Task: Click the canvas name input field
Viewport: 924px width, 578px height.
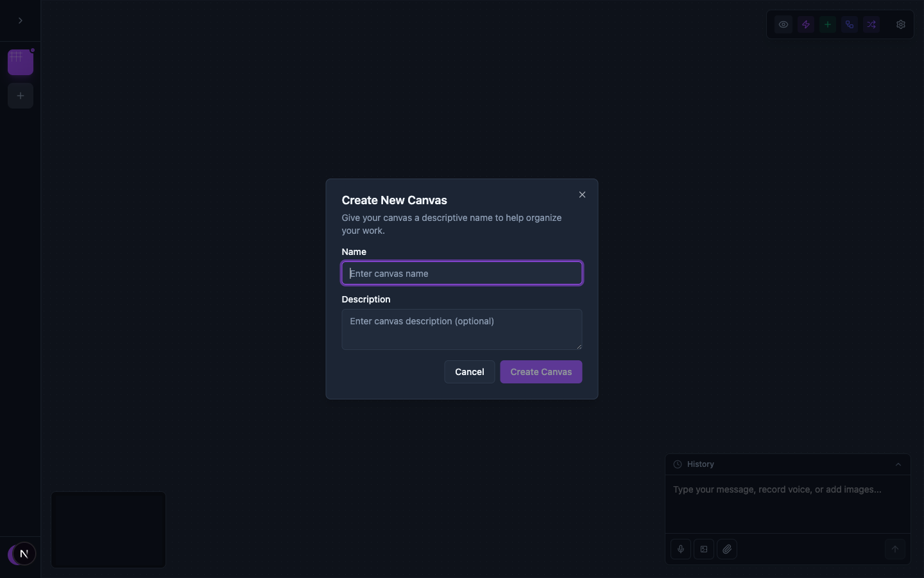Action: 461,273
